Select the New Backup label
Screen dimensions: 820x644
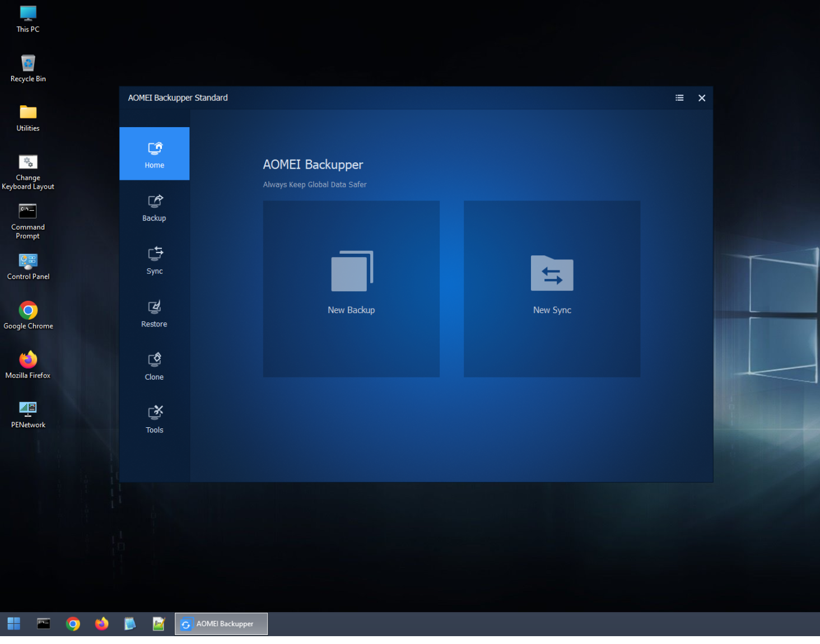[351, 310]
